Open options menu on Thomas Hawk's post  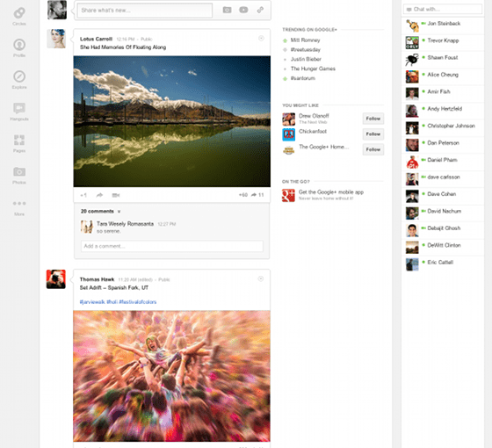(x=261, y=278)
